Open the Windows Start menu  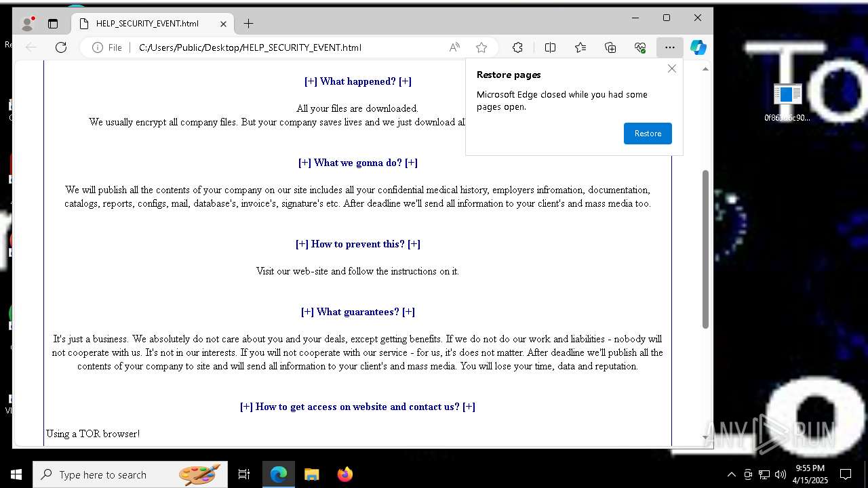[x=16, y=474]
